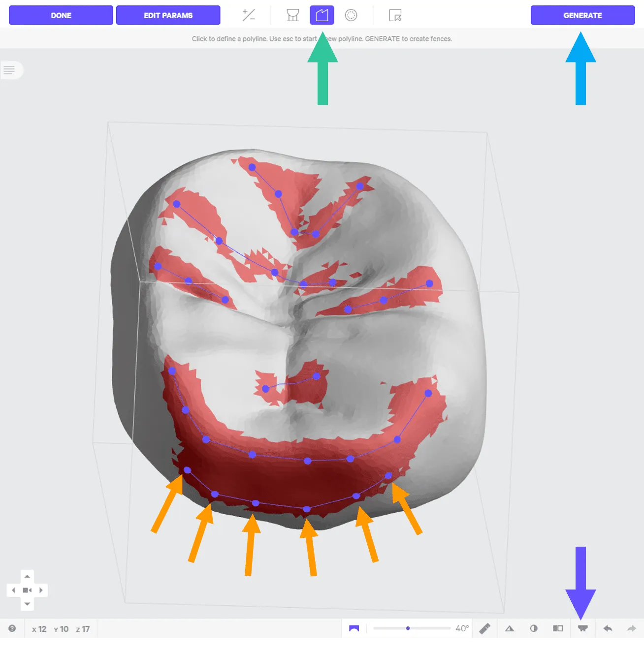Select the support pillar tool icon
Viewport: 644px width, 652px height.
tap(293, 15)
